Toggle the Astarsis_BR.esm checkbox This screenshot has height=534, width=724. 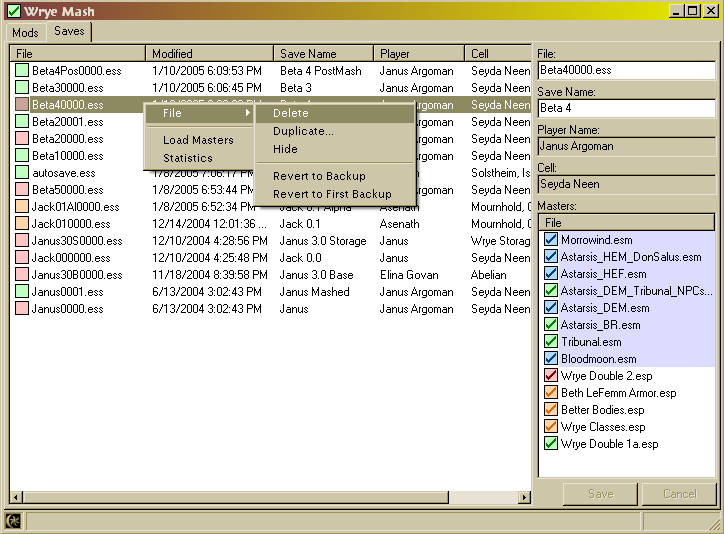point(550,324)
